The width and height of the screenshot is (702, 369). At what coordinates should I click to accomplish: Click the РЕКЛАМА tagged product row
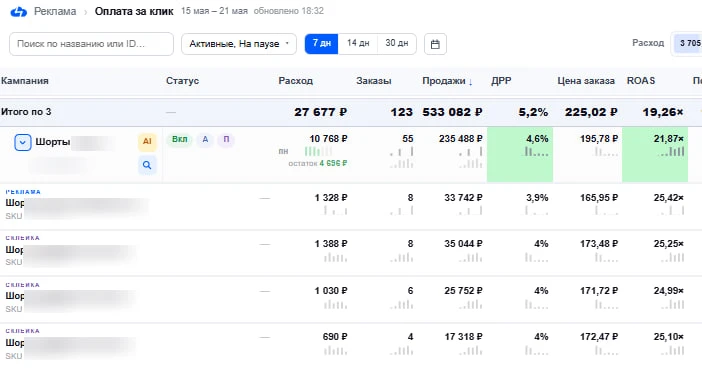click(351, 206)
